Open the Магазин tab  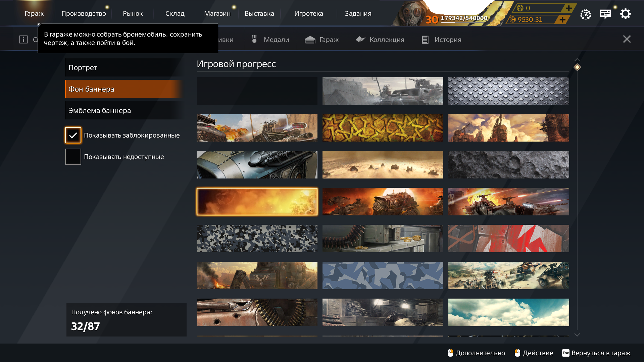pyautogui.click(x=217, y=13)
